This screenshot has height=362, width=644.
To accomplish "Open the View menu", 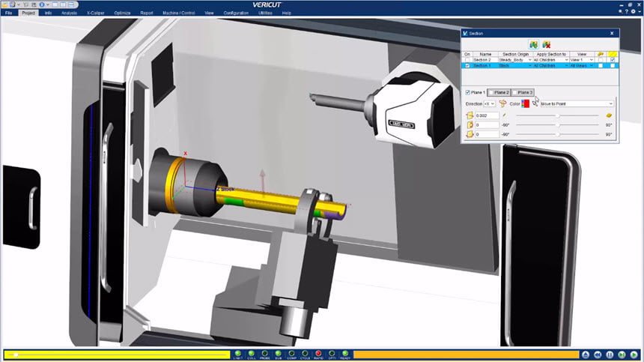I will tap(209, 13).
